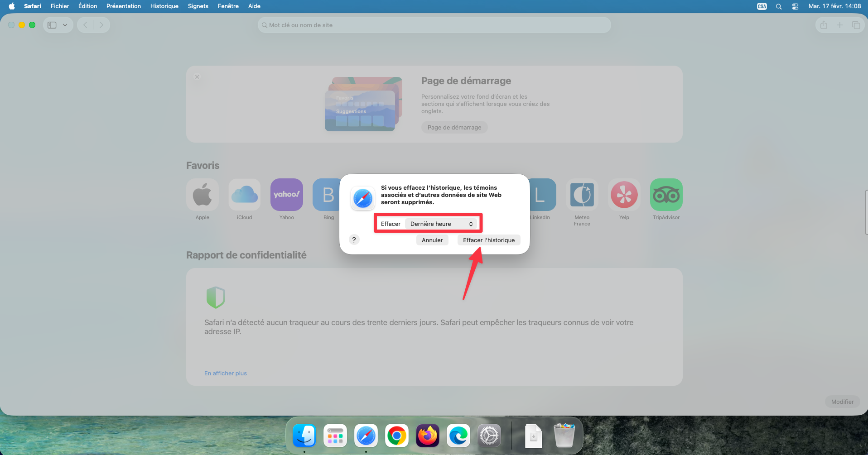Open the Apple favorite

203,195
